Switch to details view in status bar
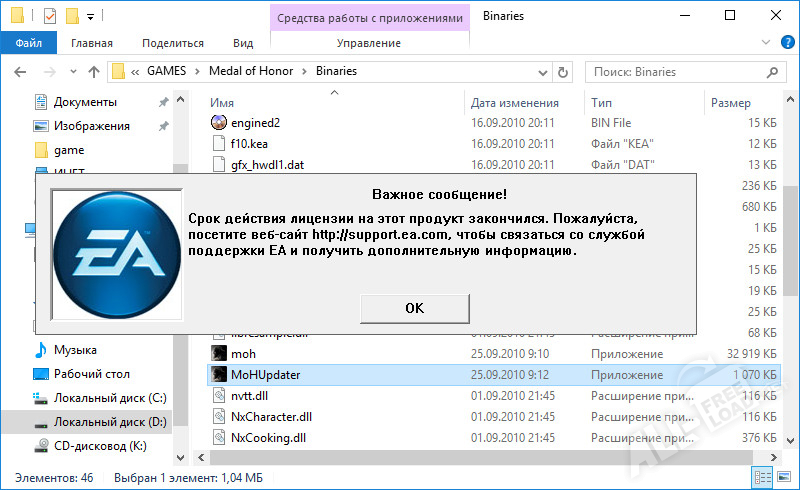 click(x=764, y=478)
